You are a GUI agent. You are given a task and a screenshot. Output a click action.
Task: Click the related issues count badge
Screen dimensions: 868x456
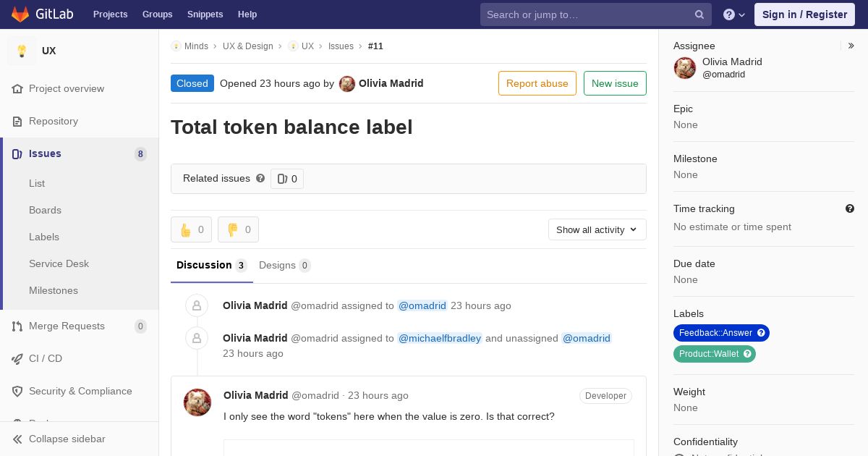coord(287,179)
